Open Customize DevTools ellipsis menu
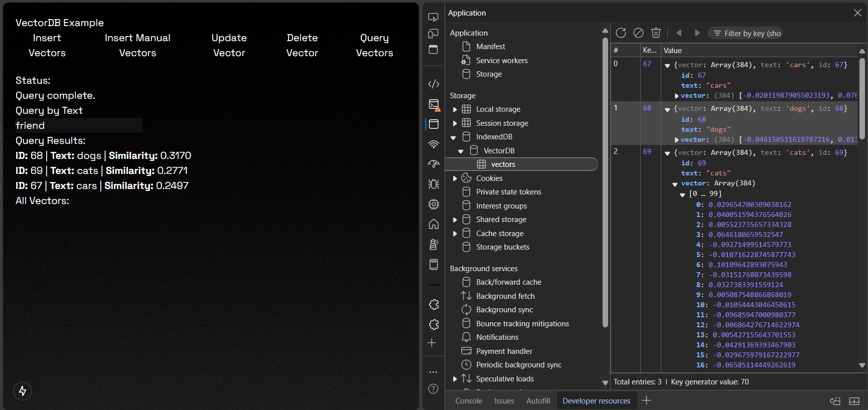This screenshot has width=868, height=410. click(433, 372)
